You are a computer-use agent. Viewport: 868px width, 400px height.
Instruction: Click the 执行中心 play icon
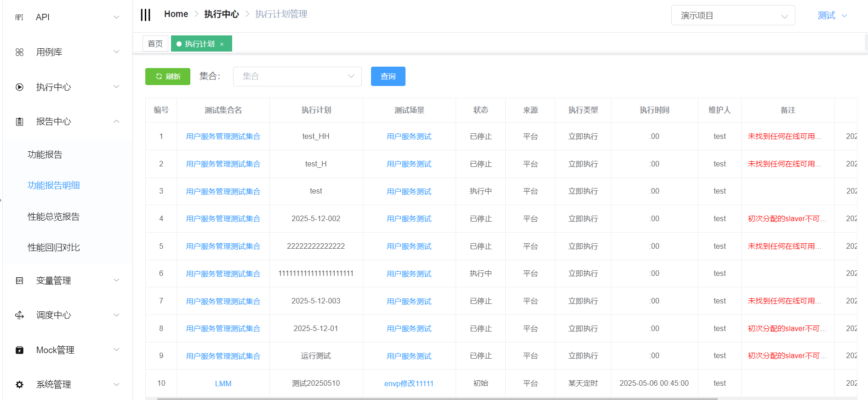pyautogui.click(x=19, y=87)
